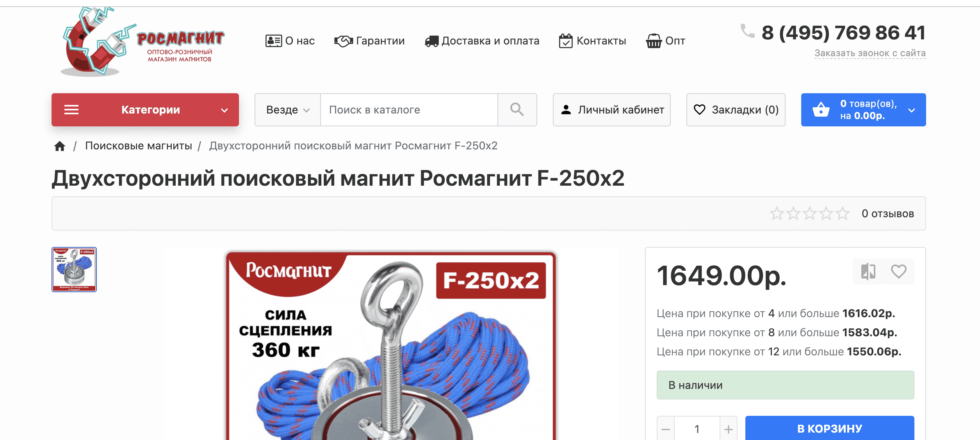Rate product with the first star
Viewport: 980px width, 440px height.
[x=777, y=214]
